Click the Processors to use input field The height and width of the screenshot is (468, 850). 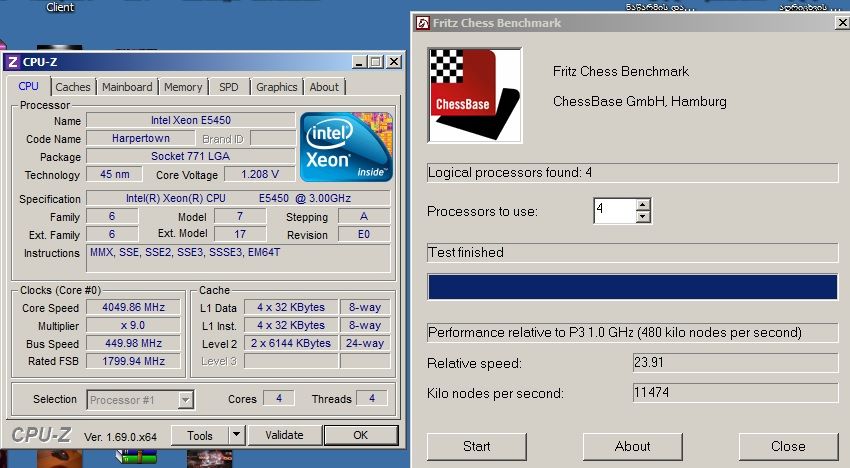[x=613, y=211]
